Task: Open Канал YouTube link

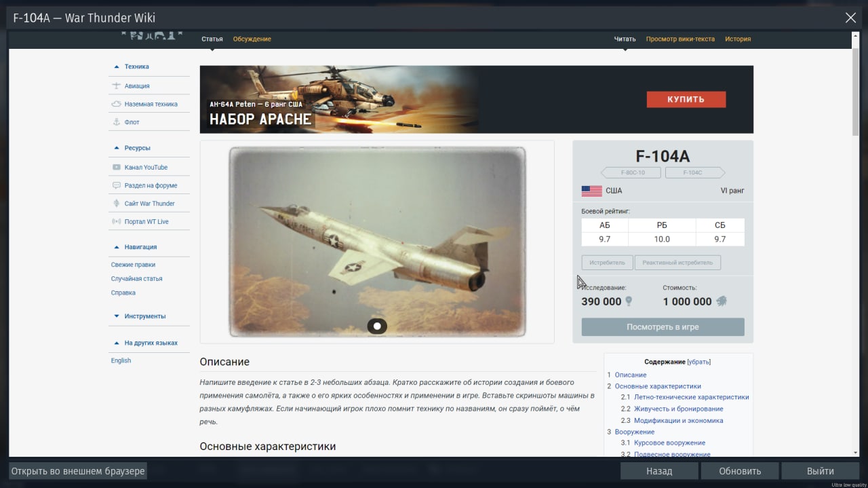Action: pos(146,167)
